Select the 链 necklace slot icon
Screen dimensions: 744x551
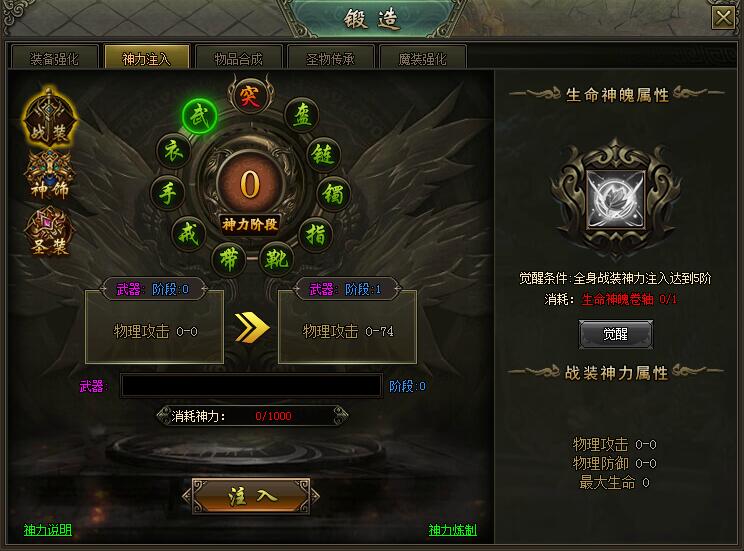tap(324, 154)
